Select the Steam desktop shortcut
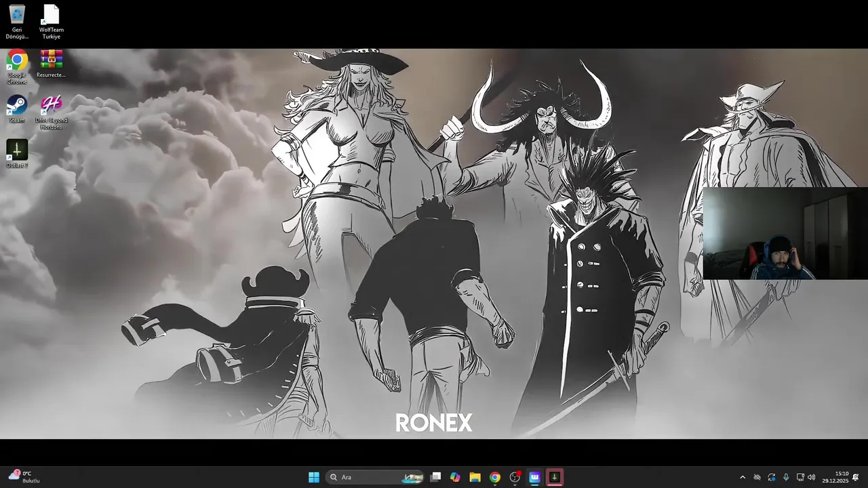This screenshot has width=868, height=488. 17,109
